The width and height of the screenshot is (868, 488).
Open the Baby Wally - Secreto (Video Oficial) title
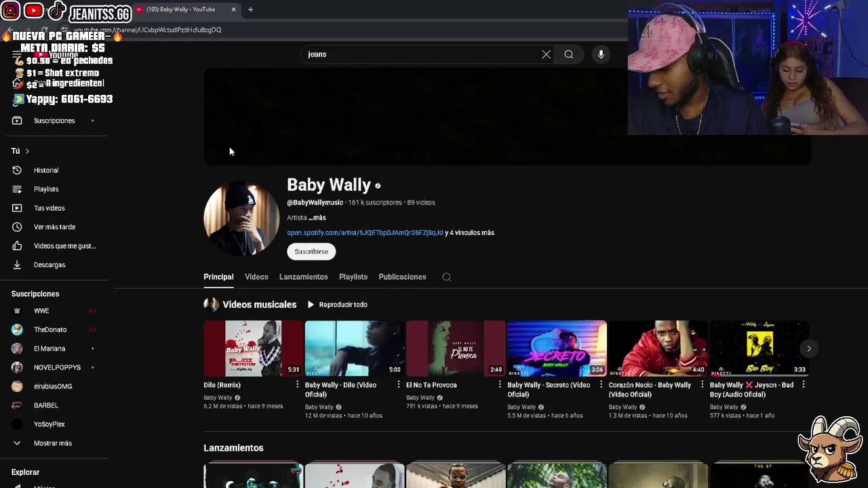[x=549, y=389]
